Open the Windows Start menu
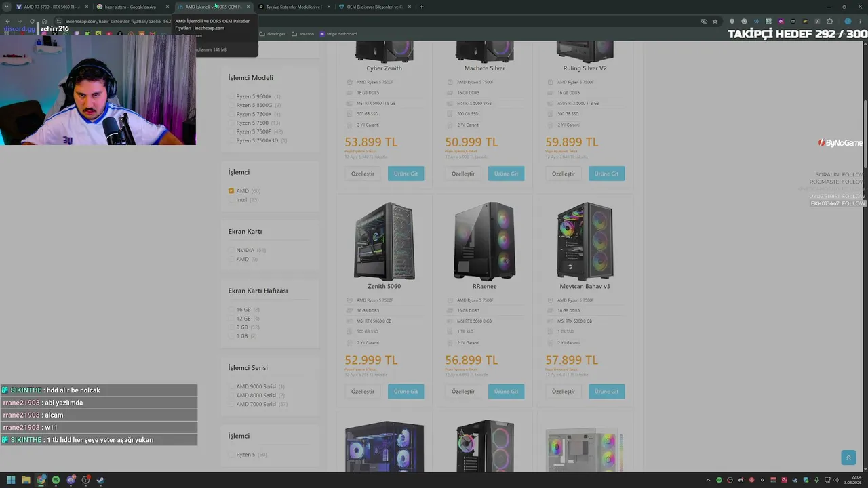Viewport: 868px width, 488px height. [x=11, y=480]
